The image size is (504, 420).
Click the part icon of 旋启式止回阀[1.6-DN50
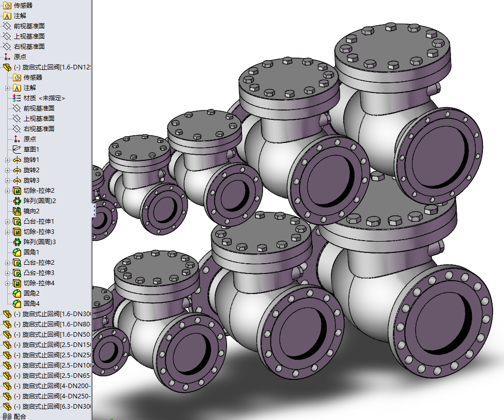pos(7,335)
